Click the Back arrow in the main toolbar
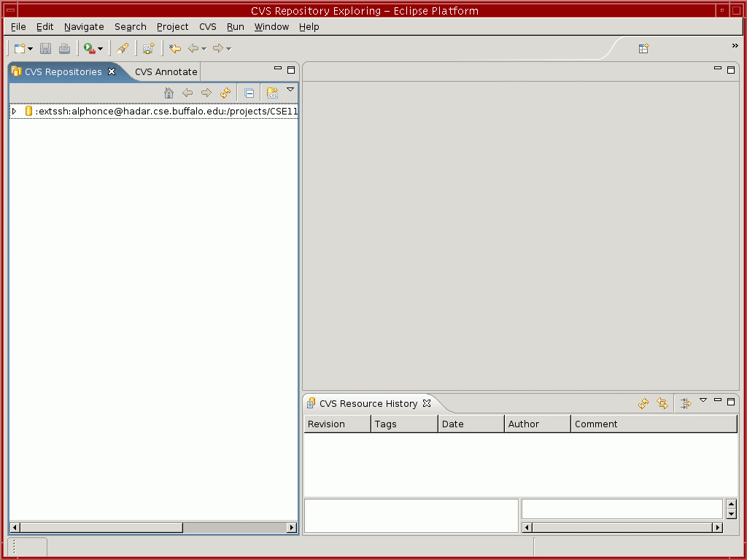The height and width of the screenshot is (560, 747). coord(193,48)
